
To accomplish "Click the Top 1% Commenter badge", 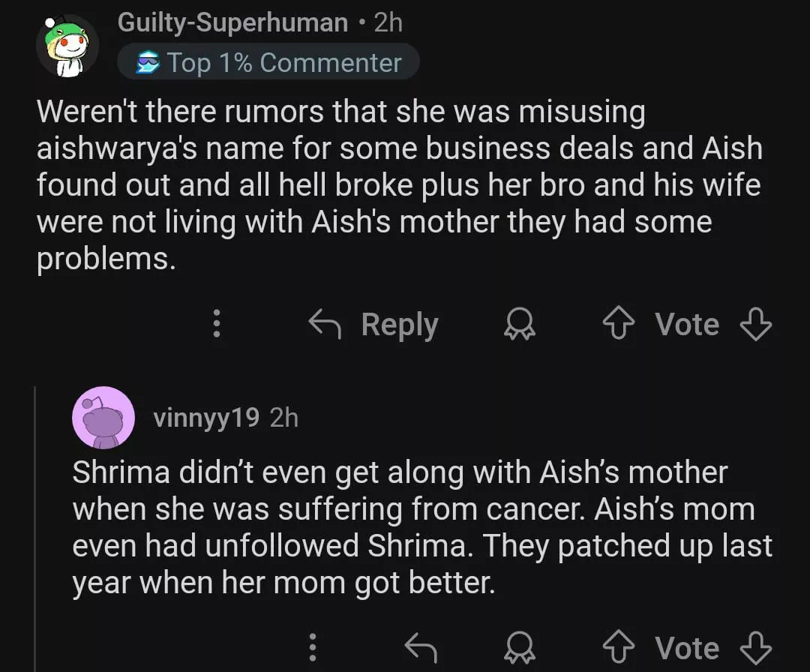I will tap(268, 63).
